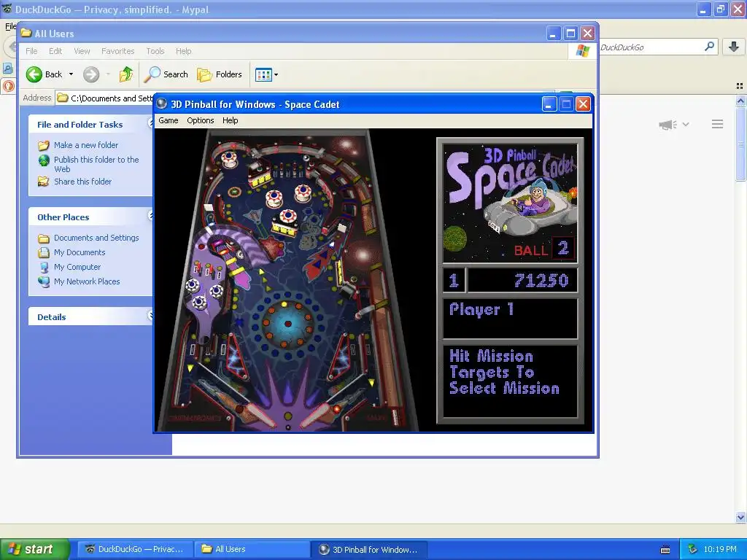
Task: Open File menu in All Users window
Action: (31, 51)
